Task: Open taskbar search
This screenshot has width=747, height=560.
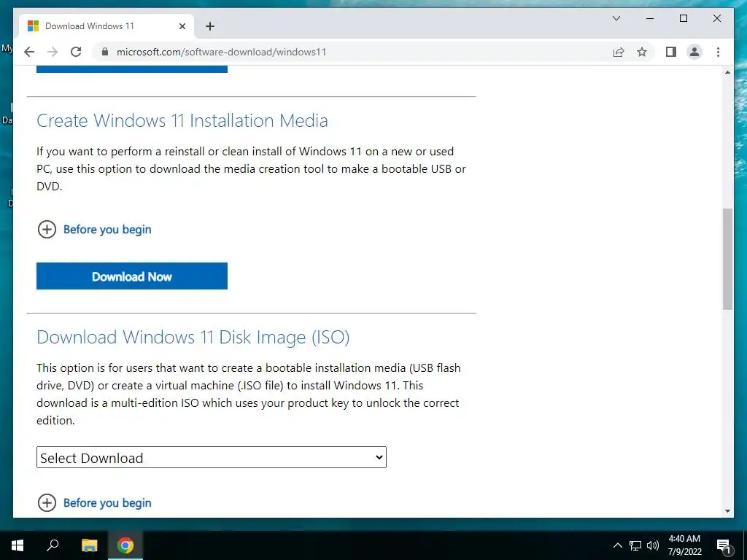Action: pos(53,545)
